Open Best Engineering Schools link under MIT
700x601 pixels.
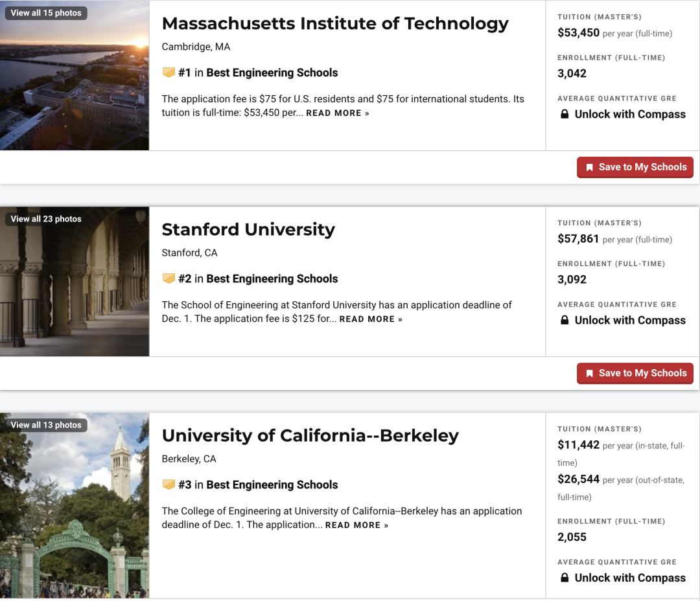pos(272,73)
